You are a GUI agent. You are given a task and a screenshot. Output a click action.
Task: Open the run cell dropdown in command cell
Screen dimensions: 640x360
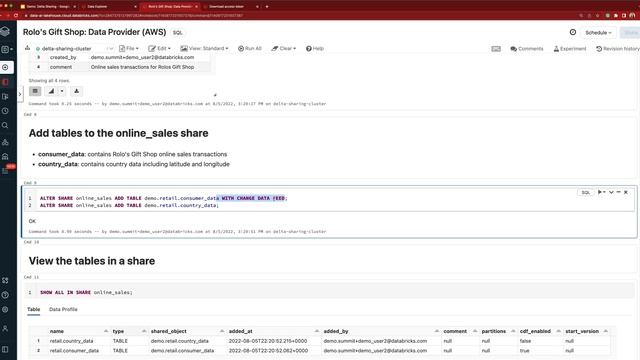601,192
